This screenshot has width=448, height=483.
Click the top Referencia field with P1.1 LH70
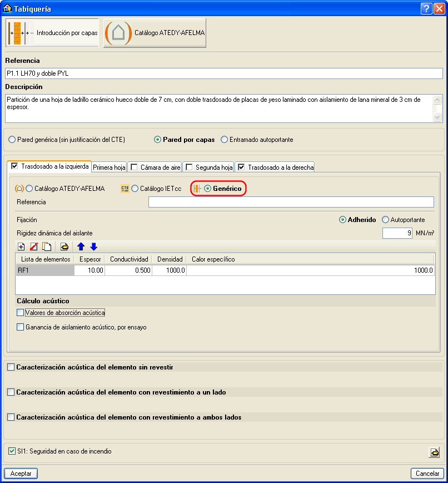(x=224, y=73)
